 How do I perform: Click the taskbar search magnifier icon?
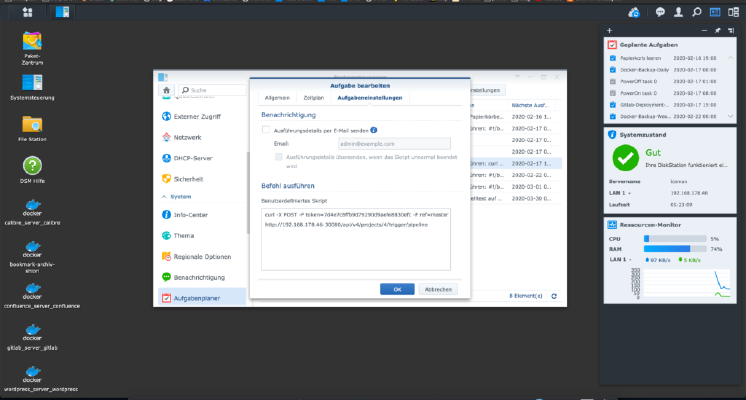697,12
